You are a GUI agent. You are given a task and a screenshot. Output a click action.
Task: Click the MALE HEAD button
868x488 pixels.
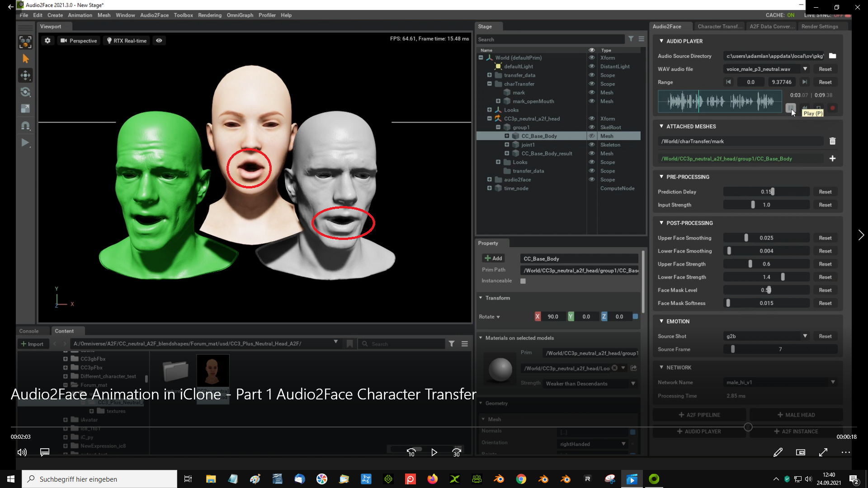(796, 415)
